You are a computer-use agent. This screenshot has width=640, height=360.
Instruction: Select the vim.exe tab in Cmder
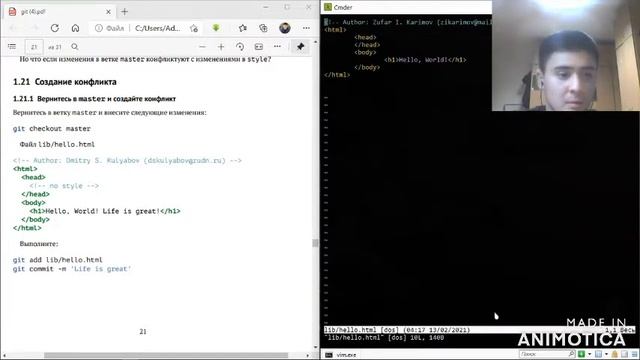tap(341, 355)
